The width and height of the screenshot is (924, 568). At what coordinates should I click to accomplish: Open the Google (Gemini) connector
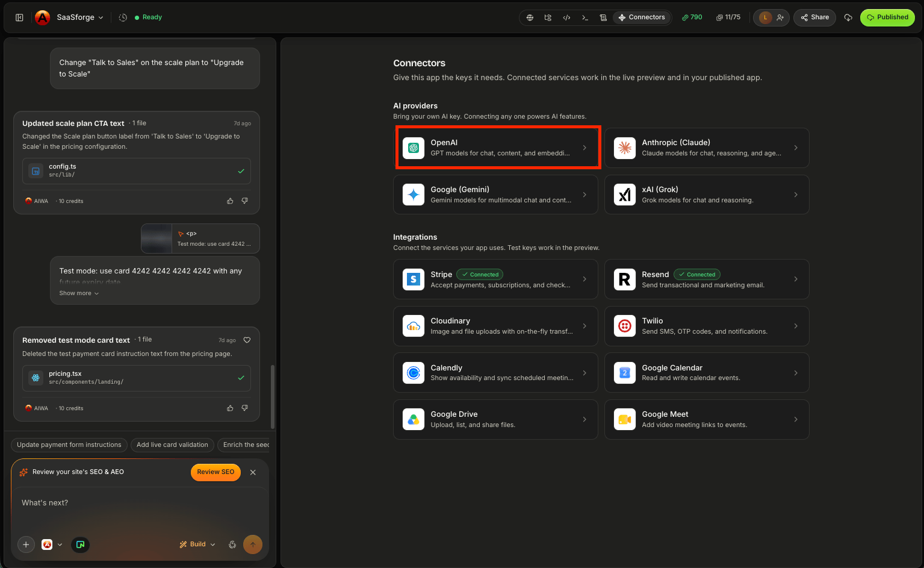point(496,195)
